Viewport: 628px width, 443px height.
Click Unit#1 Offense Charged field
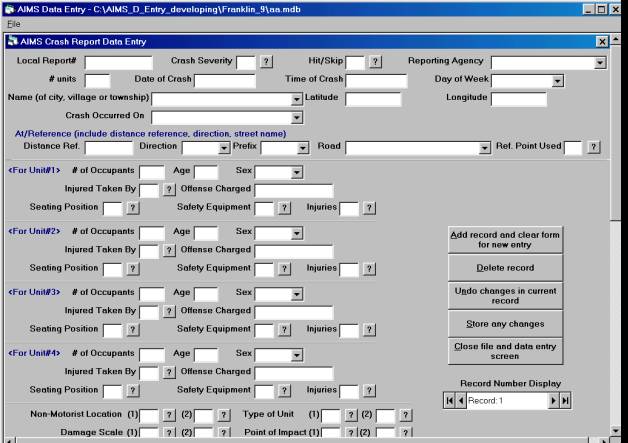pos(294,191)
